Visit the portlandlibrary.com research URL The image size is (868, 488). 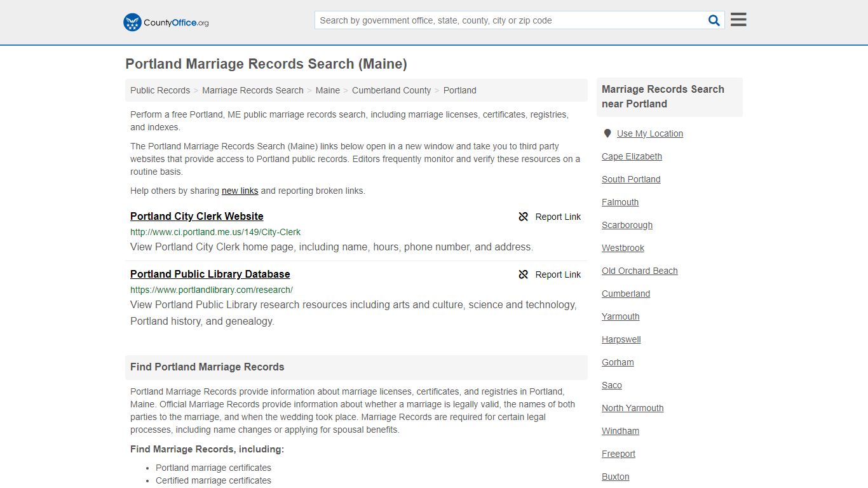pos(212,290)
